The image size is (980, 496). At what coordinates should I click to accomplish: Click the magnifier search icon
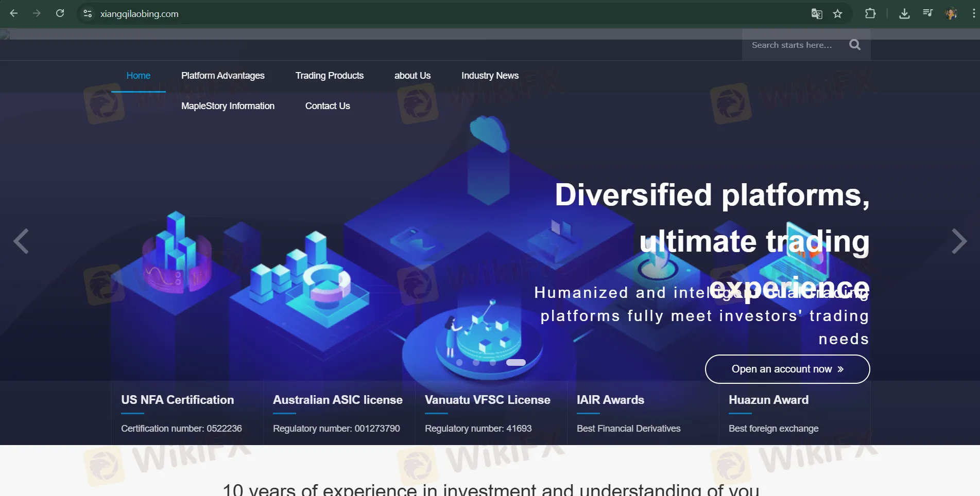[x=855, y=45]
